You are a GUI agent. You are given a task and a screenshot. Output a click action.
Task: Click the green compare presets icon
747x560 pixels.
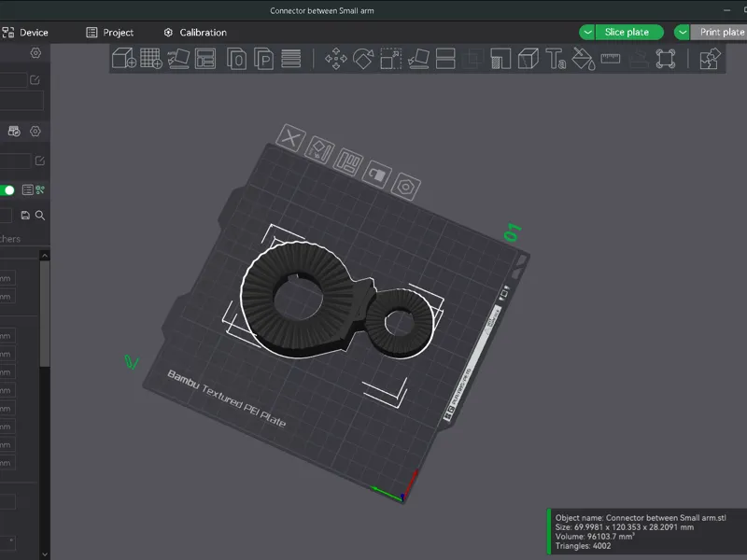click(40, 190)
